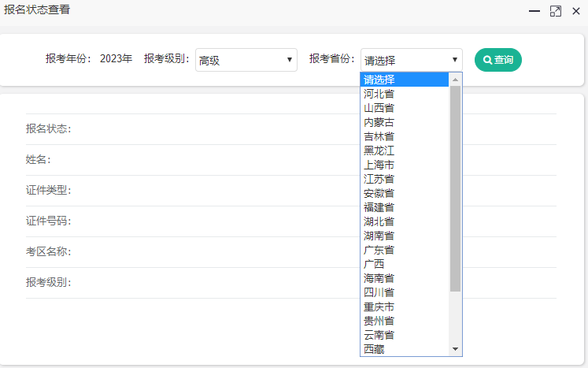Select 四川省 as the province
The image size is (588, 368).
click(404, 292)
